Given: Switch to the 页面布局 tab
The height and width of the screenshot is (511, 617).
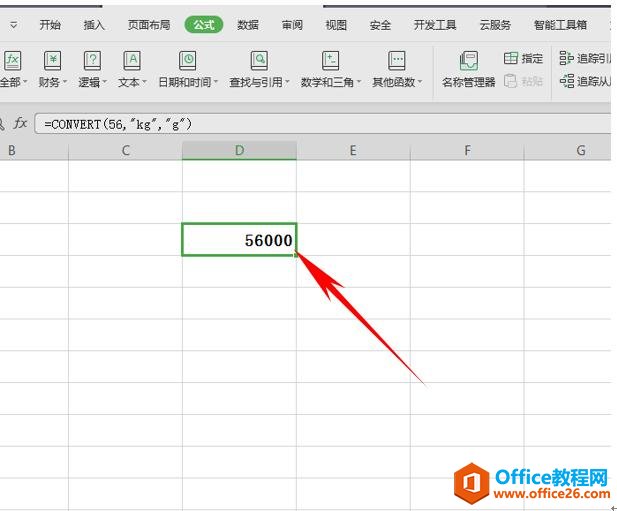Looking at the screenshot, I should [x=149, y=25].
